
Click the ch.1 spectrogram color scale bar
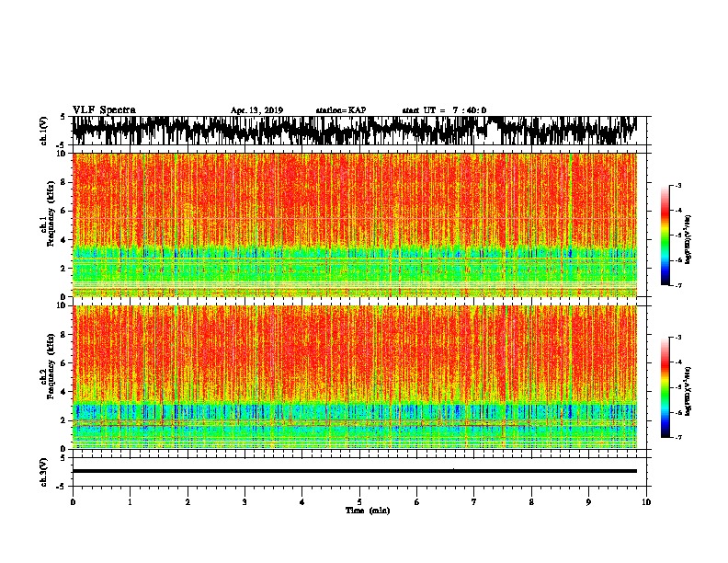pyautogui.click(x=665, y=236)
